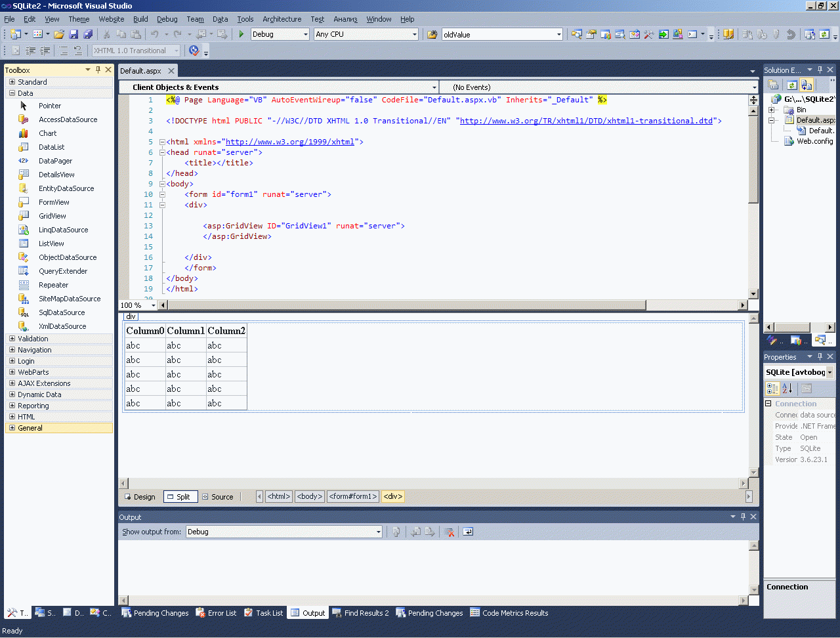Toggle auto-hide pin on the Output panel
This screenshot has width=840, height=638.
(743, 517)
